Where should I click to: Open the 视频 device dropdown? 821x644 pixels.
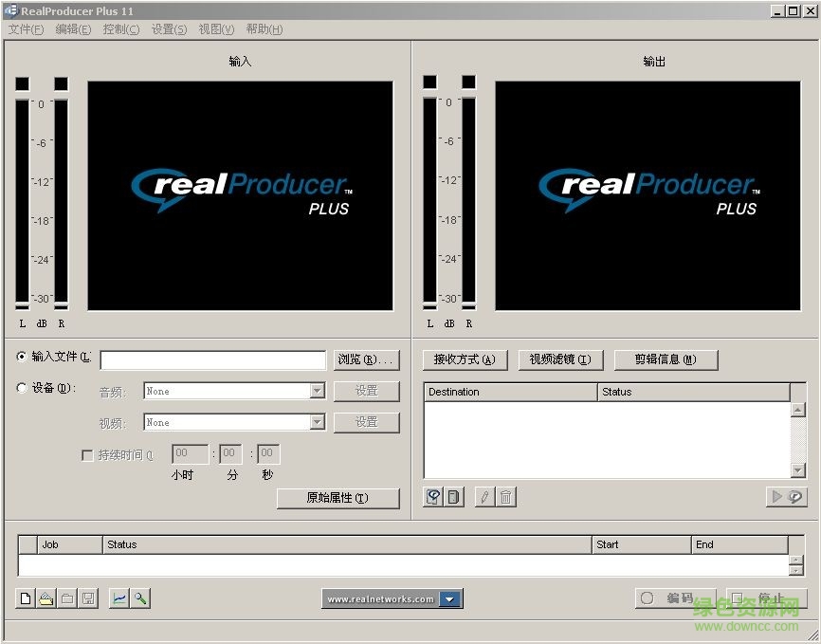pyautogui.click(x=317, y=421)
